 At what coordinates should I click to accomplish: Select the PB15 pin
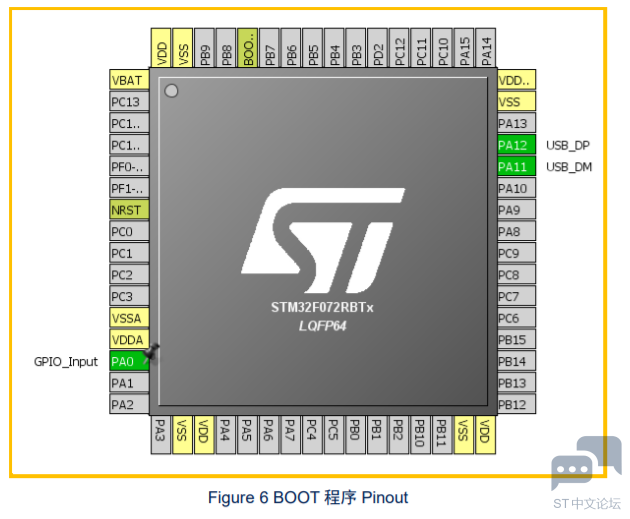[516, 340]
